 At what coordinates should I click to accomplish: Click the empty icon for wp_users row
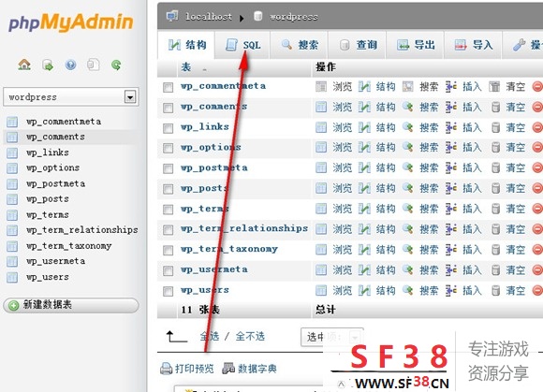[495, 291]
